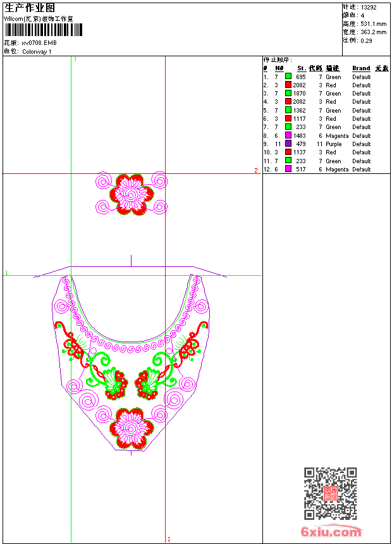Click stitch count 695 in row 1
Viewport: 392px width, 544px height.
pos(301,77)
